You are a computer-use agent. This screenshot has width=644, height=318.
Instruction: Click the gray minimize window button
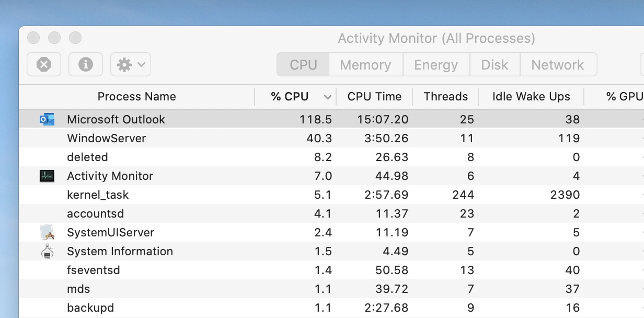coord(54,38)
